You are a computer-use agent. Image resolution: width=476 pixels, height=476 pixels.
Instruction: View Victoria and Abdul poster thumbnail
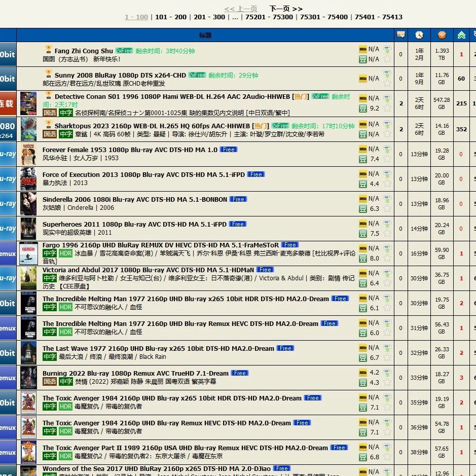coord(28,278)
